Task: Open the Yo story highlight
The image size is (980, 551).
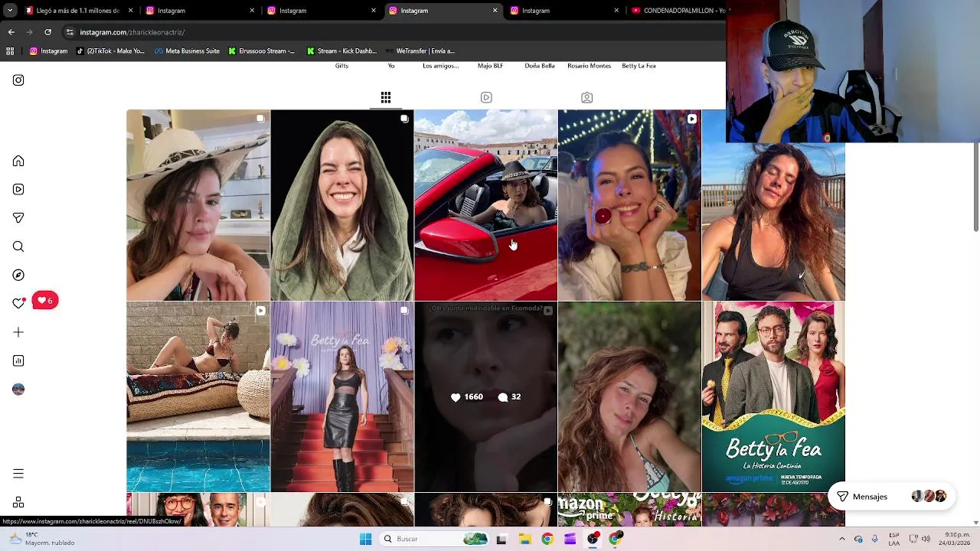Action: tap(391, 66)
